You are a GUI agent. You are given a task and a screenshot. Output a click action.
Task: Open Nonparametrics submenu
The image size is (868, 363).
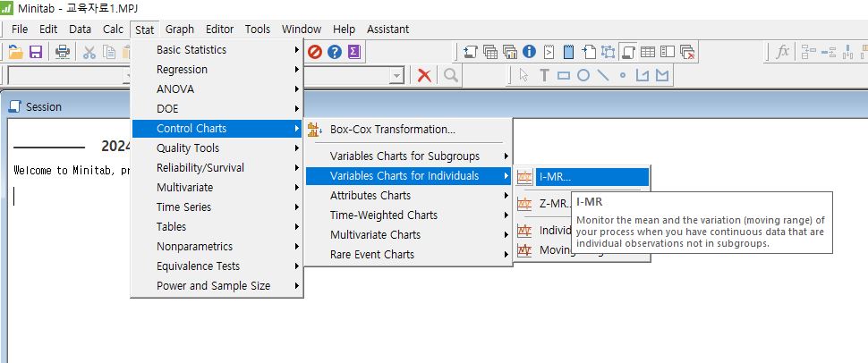217,246
